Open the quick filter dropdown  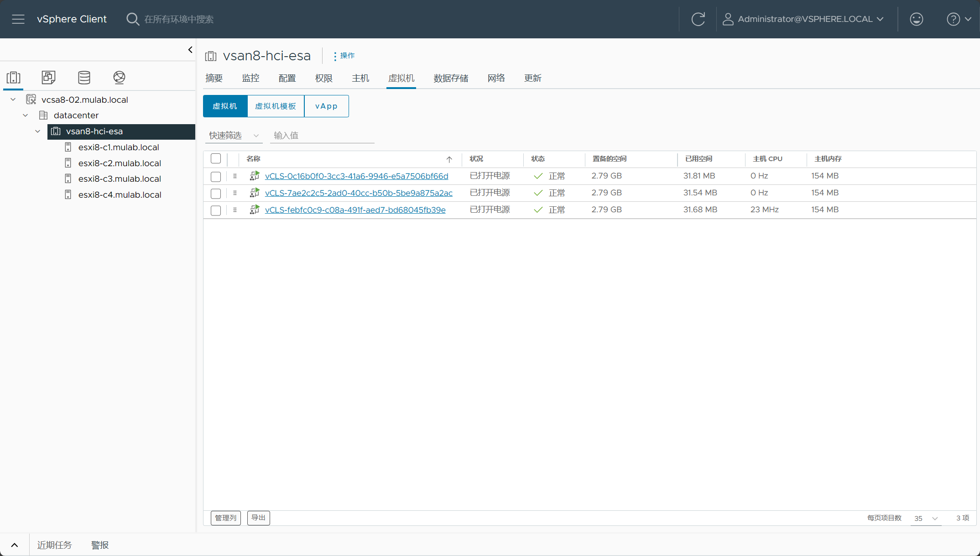coord(234,136)
